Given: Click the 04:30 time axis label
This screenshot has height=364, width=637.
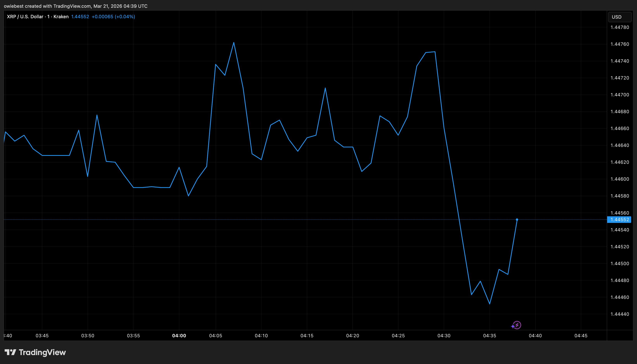Looking at the screenshot, I should [444, 336].
